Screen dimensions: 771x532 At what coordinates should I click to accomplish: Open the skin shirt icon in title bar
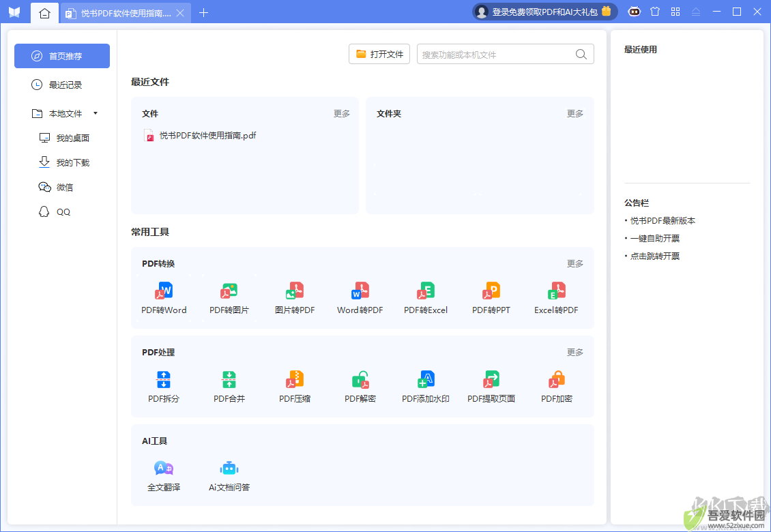pos(655,12)
